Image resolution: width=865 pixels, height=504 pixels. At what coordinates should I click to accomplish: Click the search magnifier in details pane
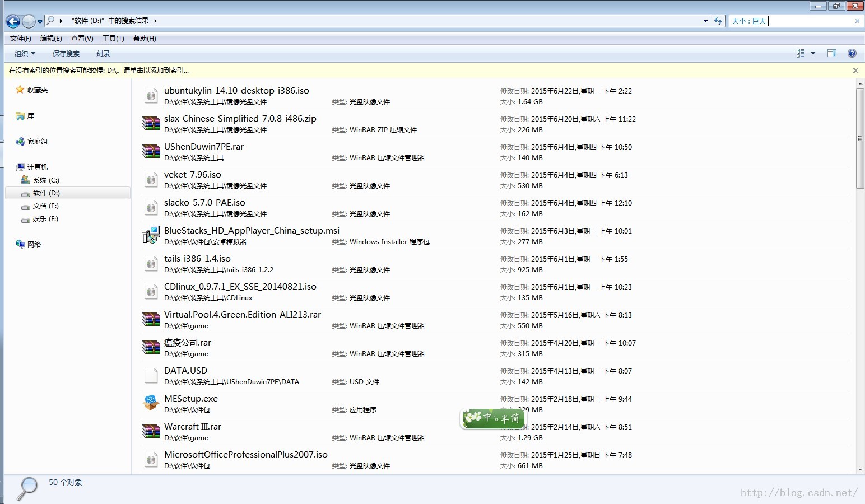point(27,488)
